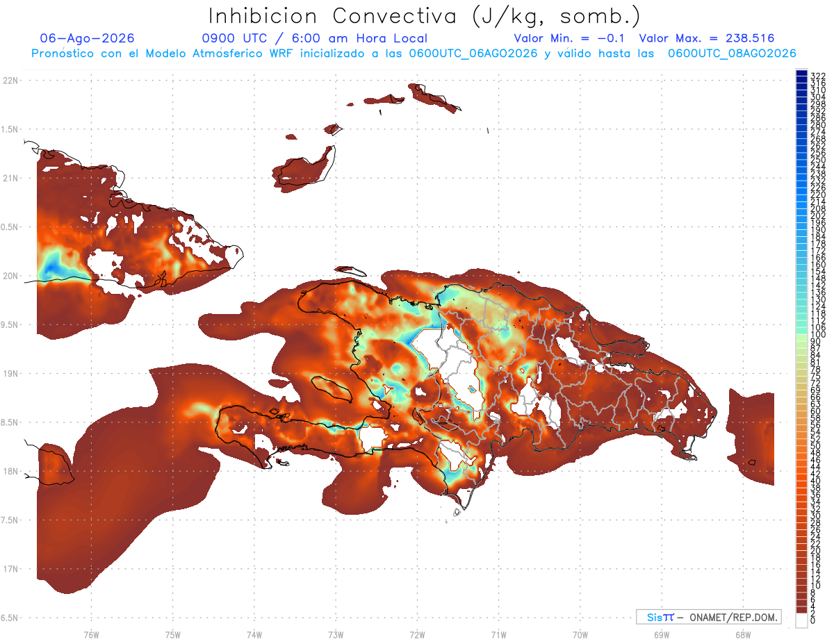Click legend value "322"
Image resolution: width=834 pixels, height=644 pixels.
pyautogui.click(x=817, y=76)
